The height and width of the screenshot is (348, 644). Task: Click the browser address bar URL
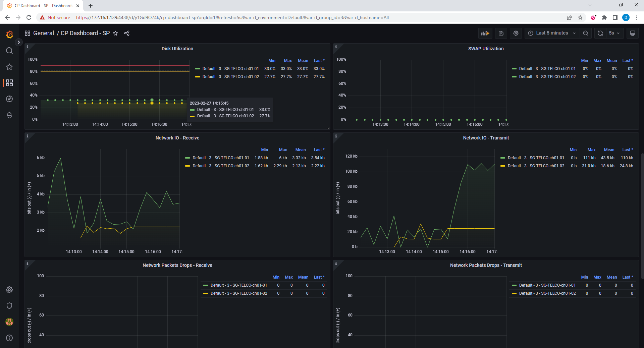pos(232,17)
